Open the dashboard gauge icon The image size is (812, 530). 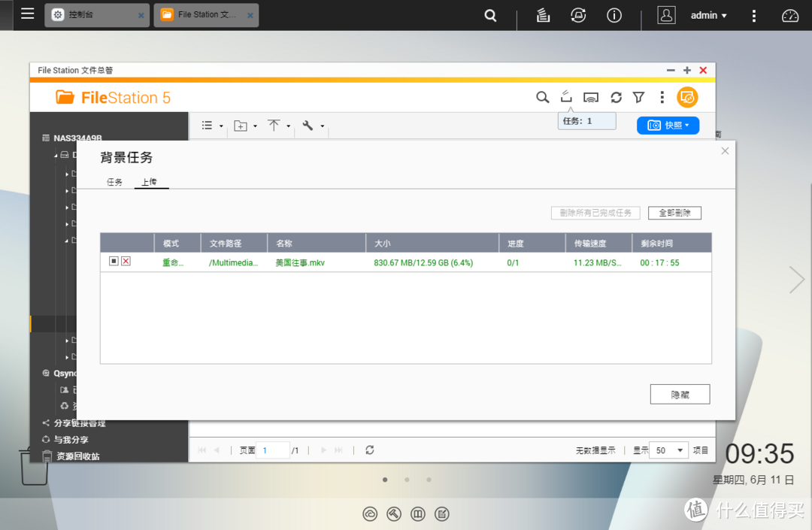tap(789, 16)
